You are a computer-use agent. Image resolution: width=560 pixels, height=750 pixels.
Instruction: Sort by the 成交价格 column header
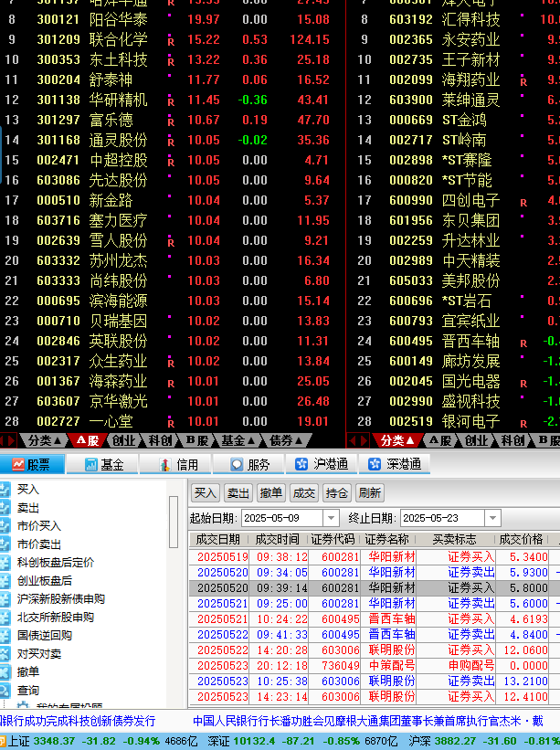522,540
